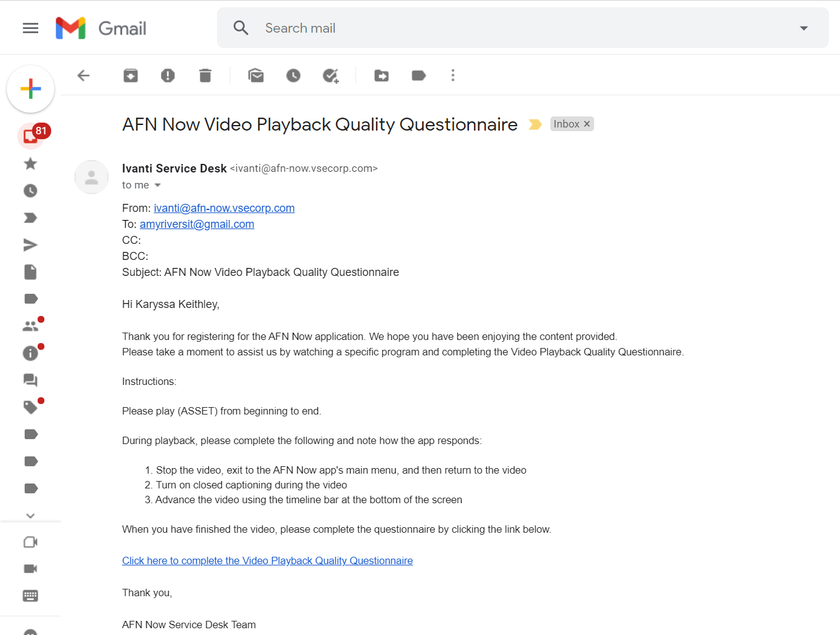This screenshot has width=840, height=635.
Task: Expand the 'to me' recipient details
Action: (158, 185)
